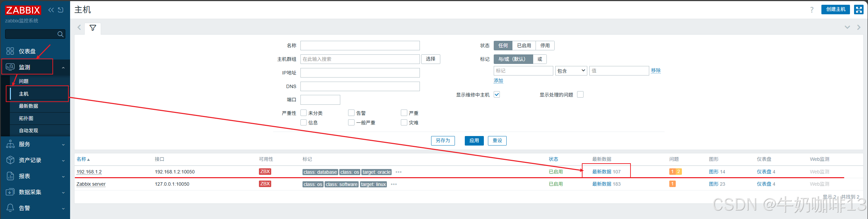This screenshot has width=868, height=219.
Task: Click the Alerts (告警) bell icon
Action: [10, 208]
